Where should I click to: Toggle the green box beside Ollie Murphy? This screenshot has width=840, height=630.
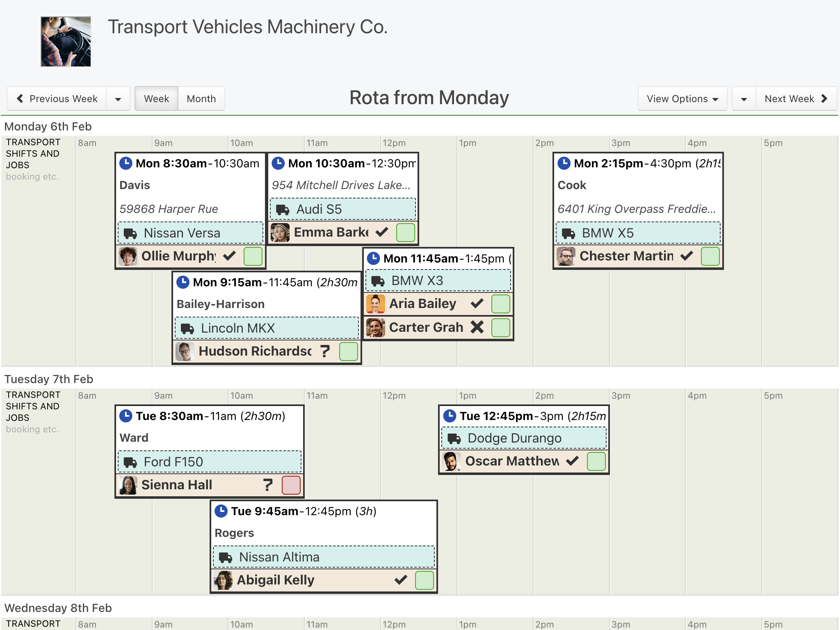[x=253, y=256]
